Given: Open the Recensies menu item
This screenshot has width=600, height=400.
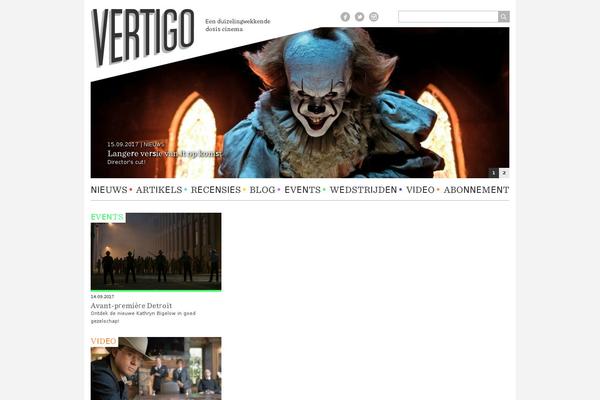Looking at the screenshot, I should pyautogui.click(x=216, y=190).
